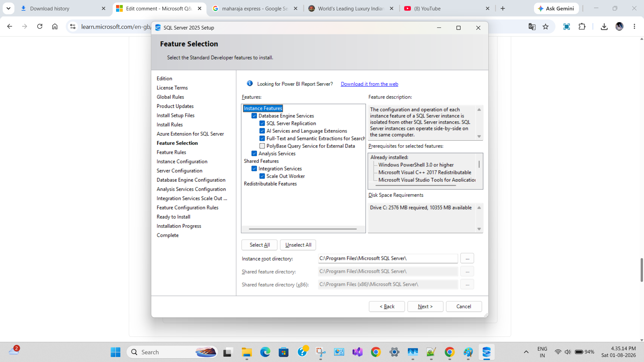644x362 pixels.
Task: Show hidden system tray icons
Action: tap(526, 352)
